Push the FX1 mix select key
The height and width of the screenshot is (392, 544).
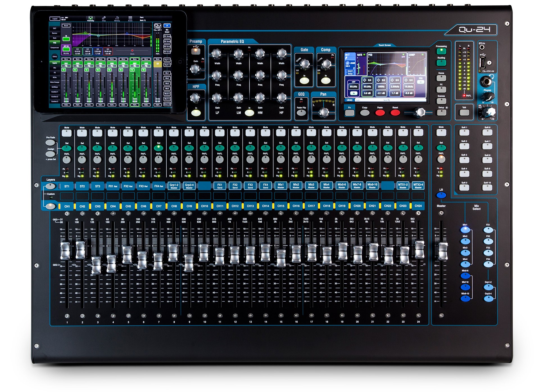488,230
